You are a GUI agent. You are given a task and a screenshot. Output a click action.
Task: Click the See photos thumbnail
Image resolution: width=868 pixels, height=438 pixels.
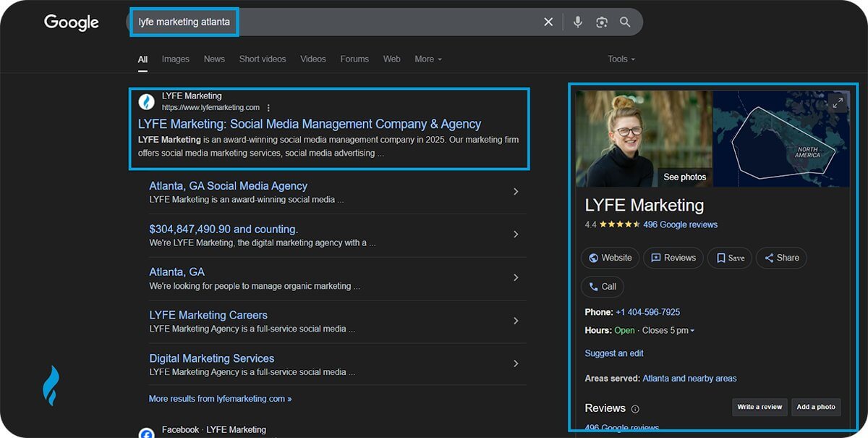(684, 177)
